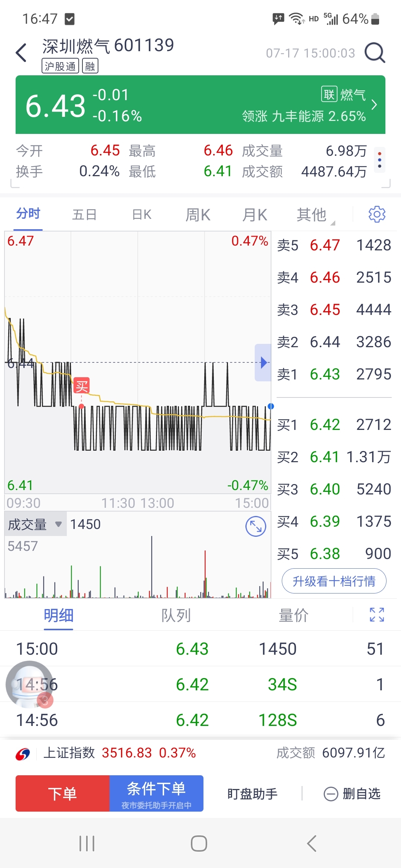Image resolution: width=401 pixels, height=868 pixels.
Task: Open stock search magnifier icon
Action: (375, 53)
